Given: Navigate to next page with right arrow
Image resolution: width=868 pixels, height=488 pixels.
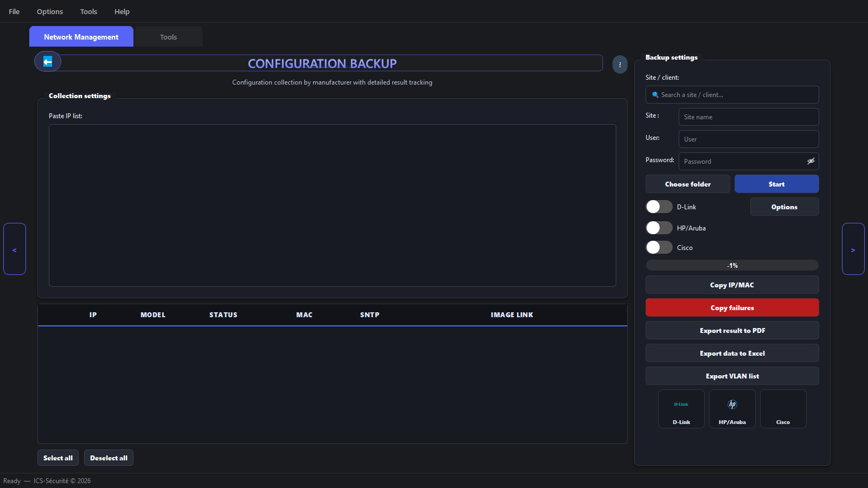Looking at the screenshot, I should click(x=853, y=249).
